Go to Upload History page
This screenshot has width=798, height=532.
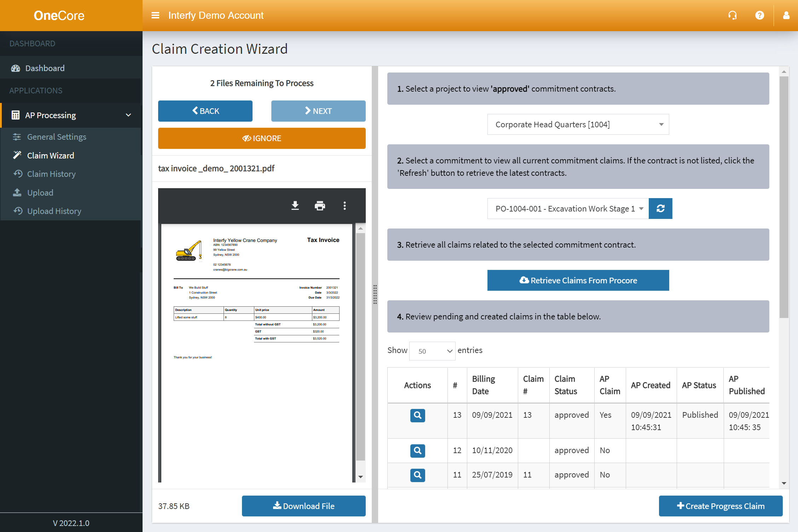click(x=54, y=211)
